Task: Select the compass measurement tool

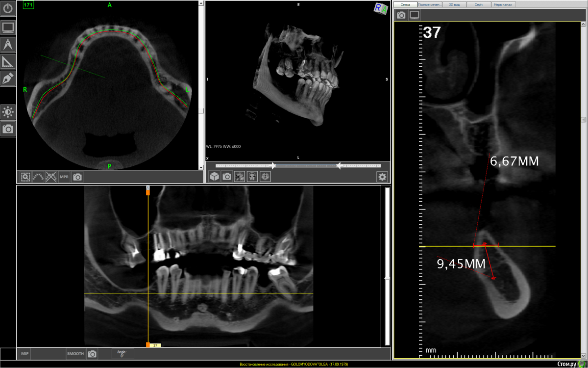Action: [8, 45]
